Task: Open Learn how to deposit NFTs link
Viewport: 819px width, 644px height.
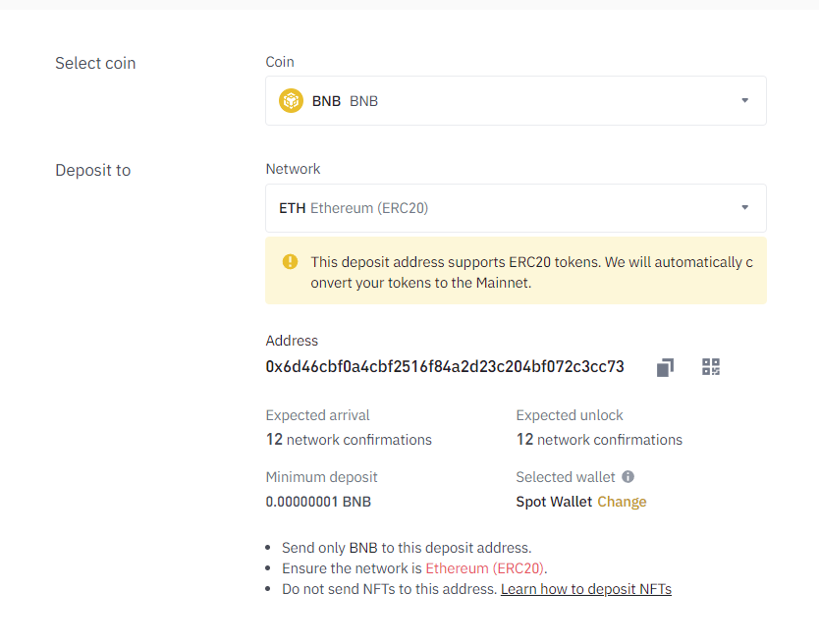Action: (586, 589)
